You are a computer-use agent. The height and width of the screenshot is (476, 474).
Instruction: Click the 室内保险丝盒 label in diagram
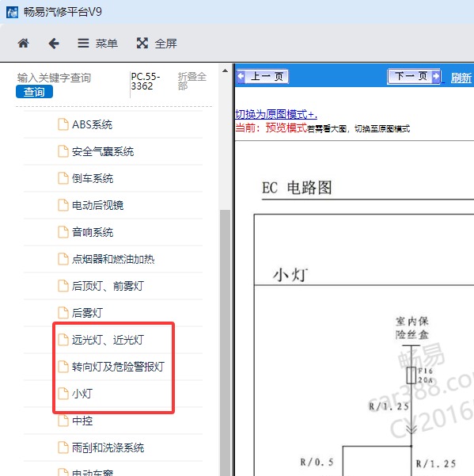tap(411, 328)
